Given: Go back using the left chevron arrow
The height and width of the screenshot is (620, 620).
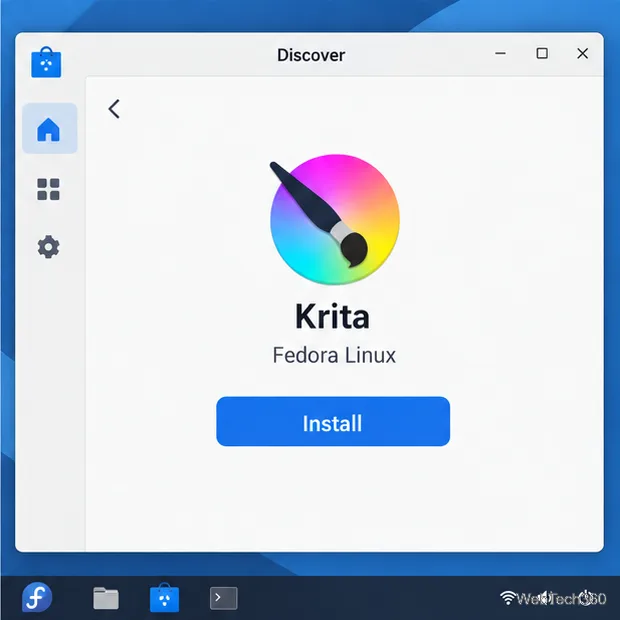Looking at the screenshot, I should click(114, 109).
